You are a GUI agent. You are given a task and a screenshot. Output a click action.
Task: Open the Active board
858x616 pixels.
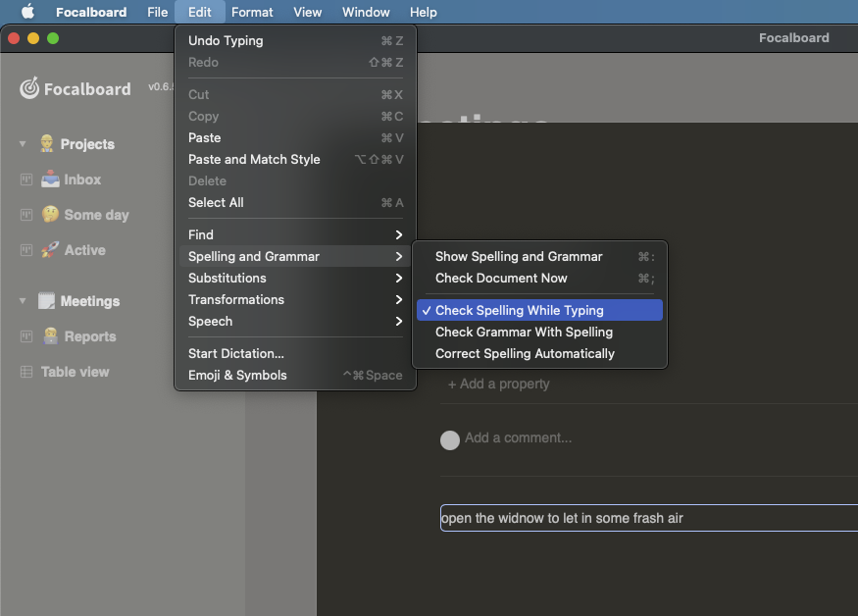84,250
